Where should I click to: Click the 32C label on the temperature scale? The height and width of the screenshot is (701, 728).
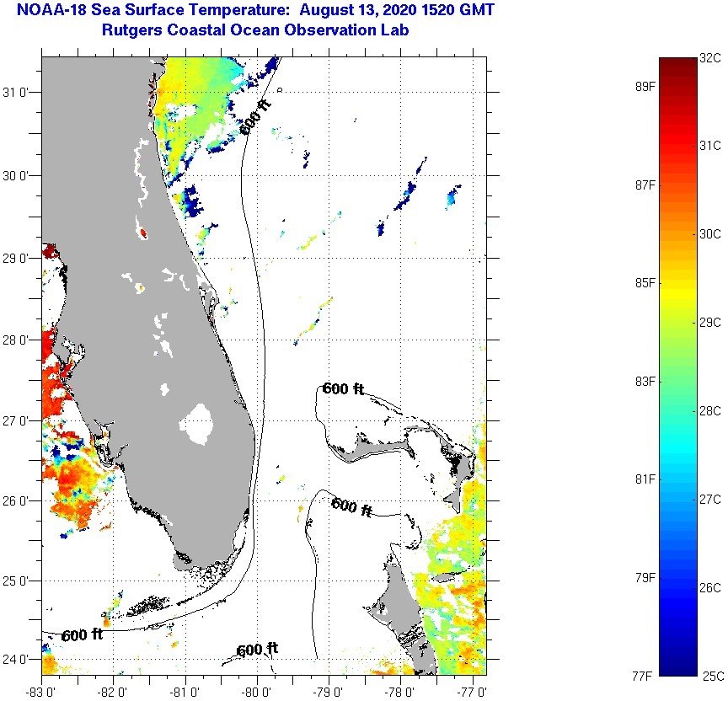tap(711, 58)
